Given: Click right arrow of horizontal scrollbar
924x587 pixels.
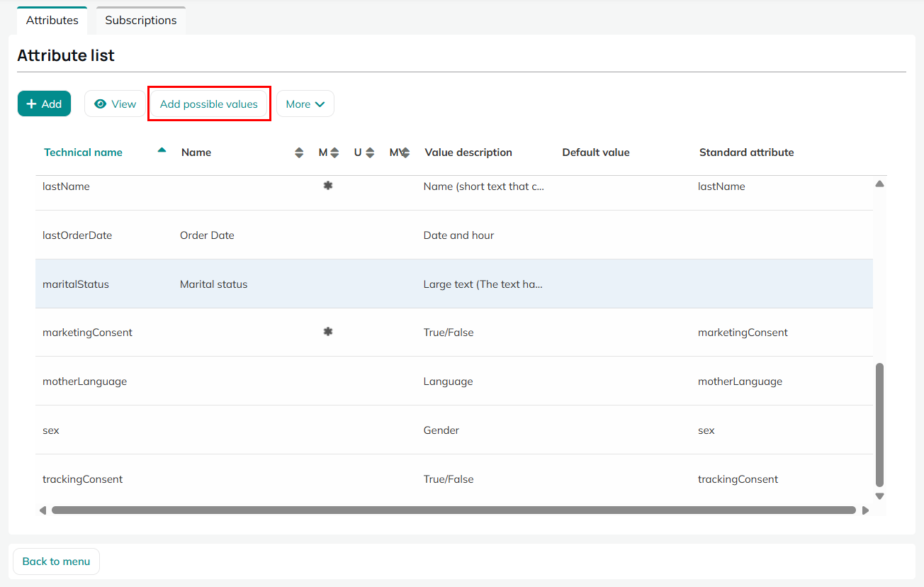Looking at the screenshot, I should coord(865,510).
